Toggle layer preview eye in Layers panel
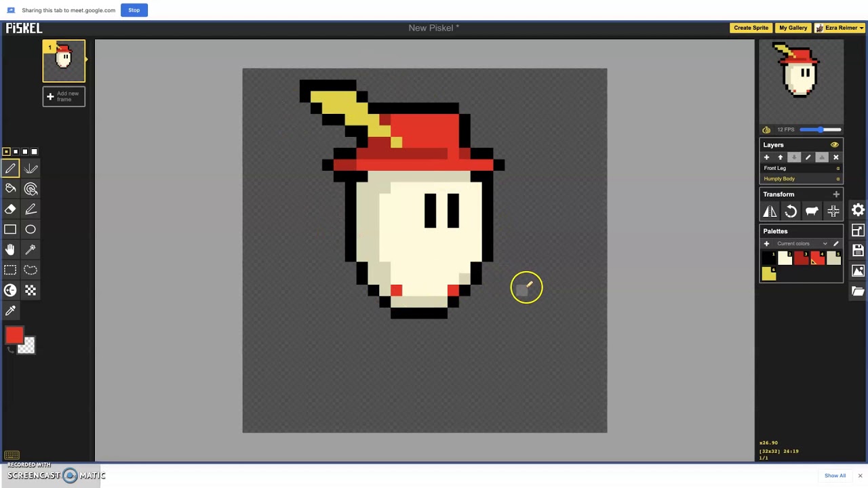 [834, 144]
